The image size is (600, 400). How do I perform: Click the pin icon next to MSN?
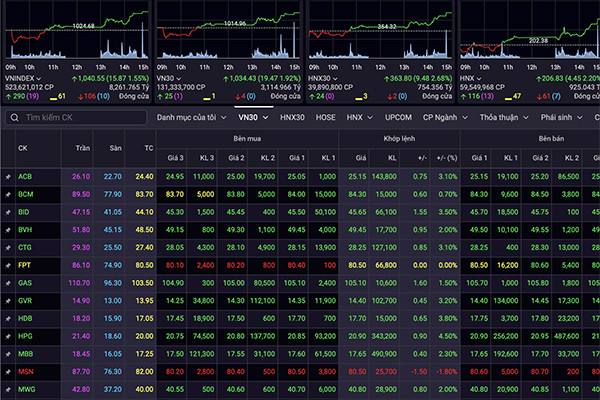point(7,372)
